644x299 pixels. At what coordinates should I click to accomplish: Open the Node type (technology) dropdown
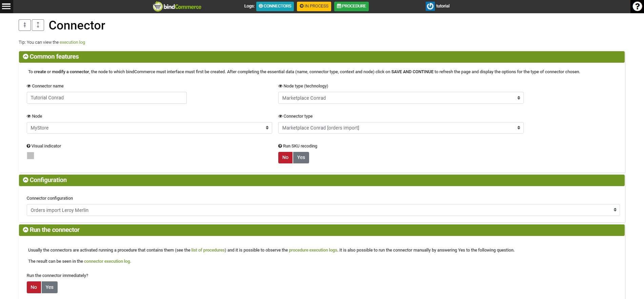(x=401, y=98)
